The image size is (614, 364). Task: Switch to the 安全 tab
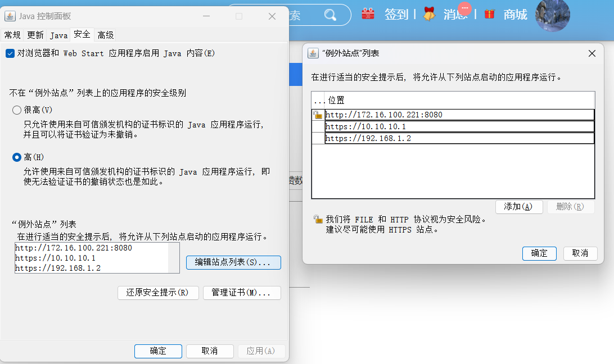82,34
